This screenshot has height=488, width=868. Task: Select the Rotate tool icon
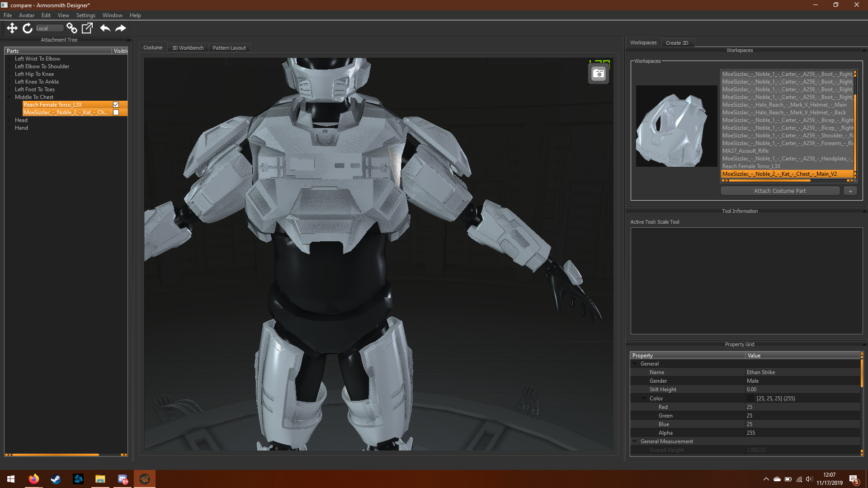28,28
